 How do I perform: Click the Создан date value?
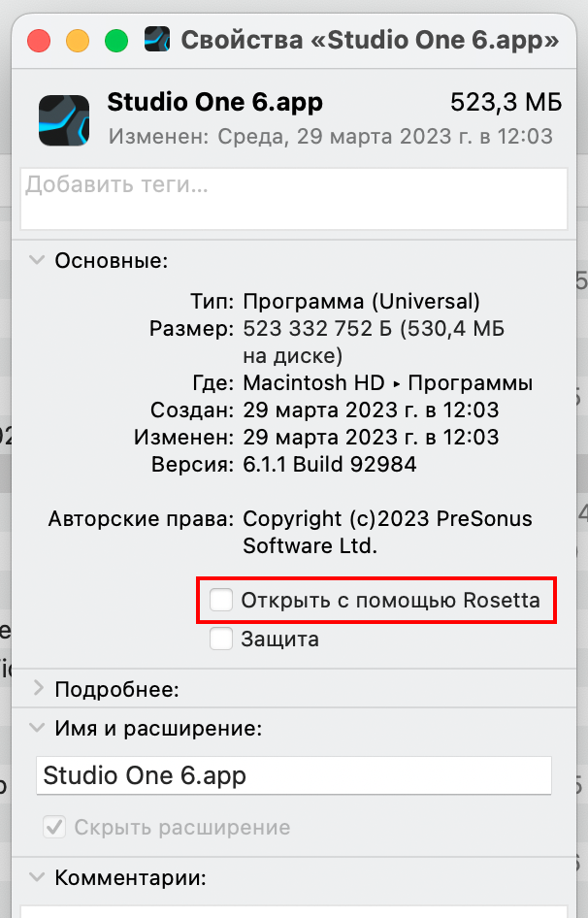(371, 410)
